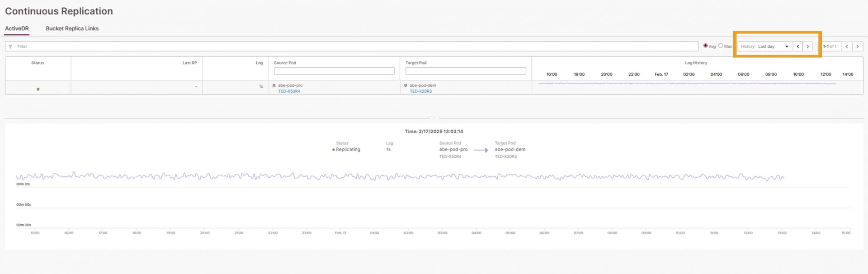This screenshot has width=868, height=274.
Task: Go to next history period
Action: pyautogui.click(x=808, y=47)
